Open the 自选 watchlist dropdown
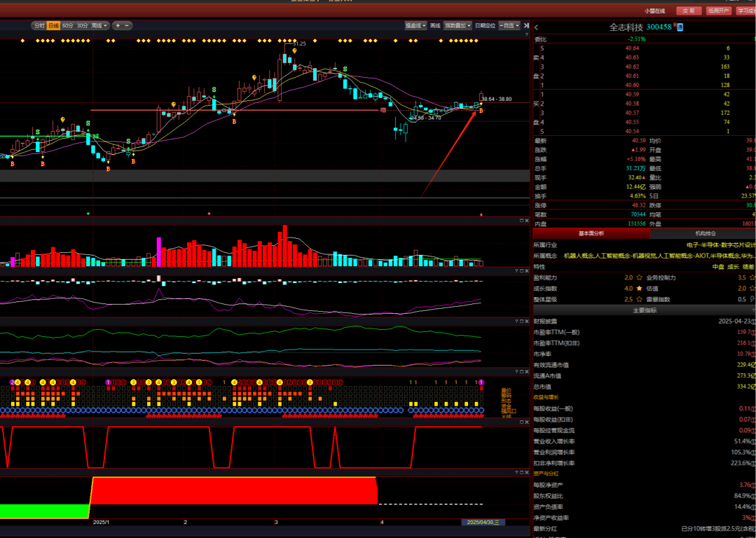 click(x=509, y=25)
